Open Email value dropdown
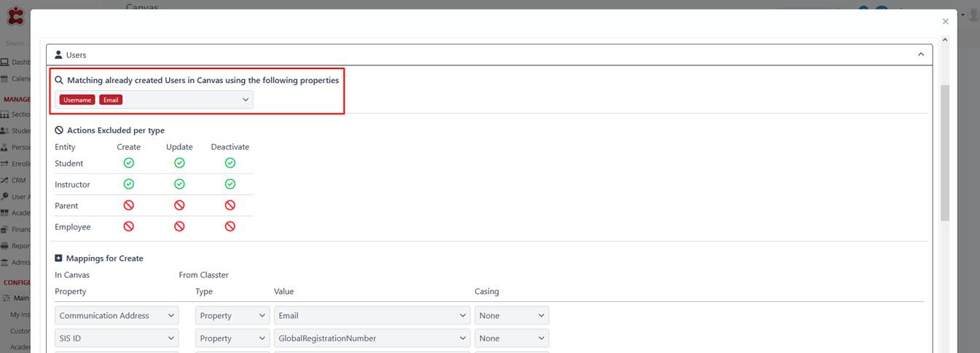The width and height of the screenshot is (980, 353). (x=372, y=315)
